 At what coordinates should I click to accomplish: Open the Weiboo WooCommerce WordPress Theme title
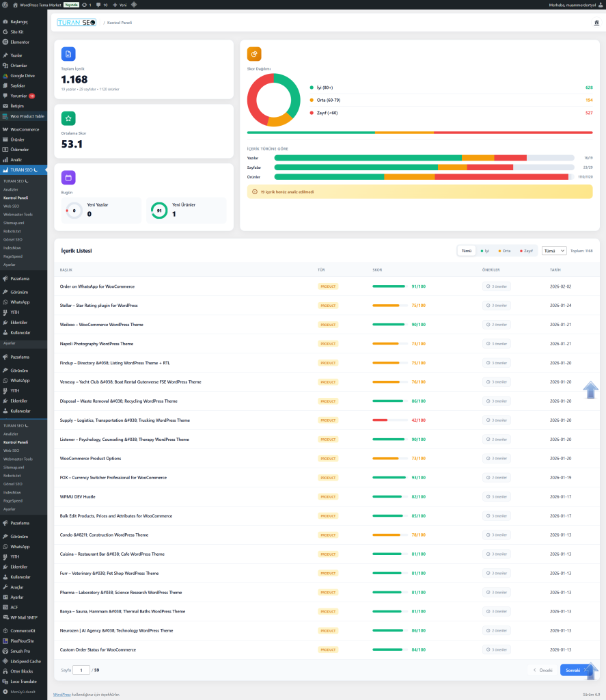(x=101, y=325)
